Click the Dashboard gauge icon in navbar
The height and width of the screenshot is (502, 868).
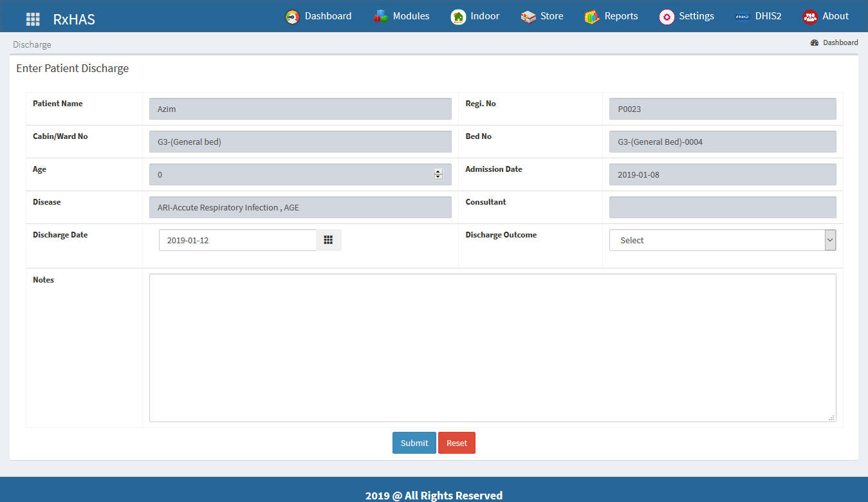point(292,17)
